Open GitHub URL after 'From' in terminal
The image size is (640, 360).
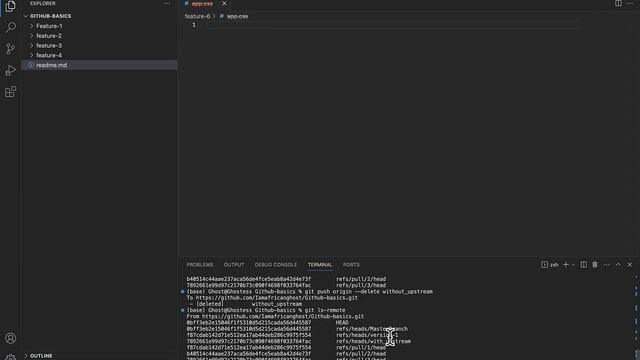[x=283, y=316]
